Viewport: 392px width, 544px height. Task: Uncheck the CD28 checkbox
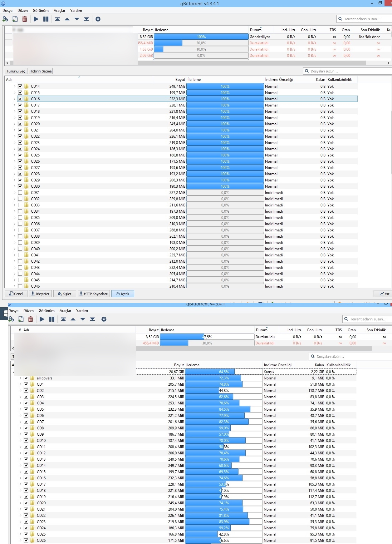(20, 174)
